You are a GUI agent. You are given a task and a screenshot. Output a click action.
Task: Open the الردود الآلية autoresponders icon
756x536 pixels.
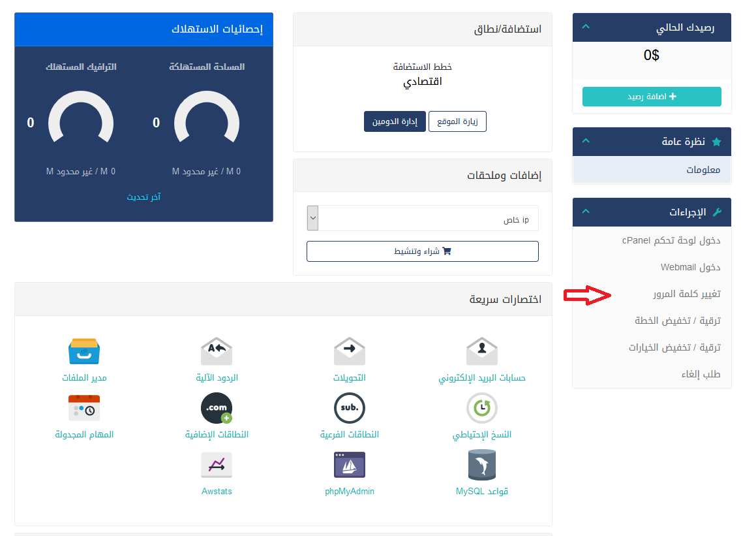click(x=217, y=351)
